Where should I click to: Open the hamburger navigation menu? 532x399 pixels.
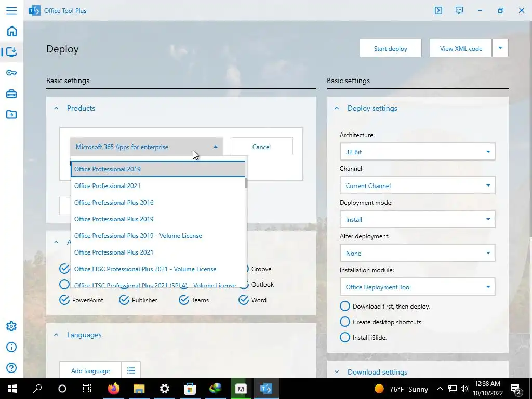click(x=11, y=10)
